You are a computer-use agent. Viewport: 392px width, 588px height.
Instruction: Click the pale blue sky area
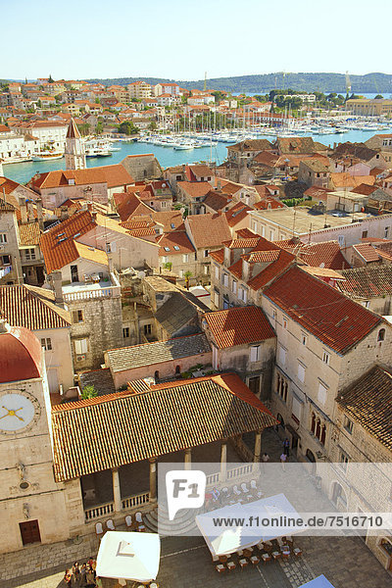tap(196, 37)
